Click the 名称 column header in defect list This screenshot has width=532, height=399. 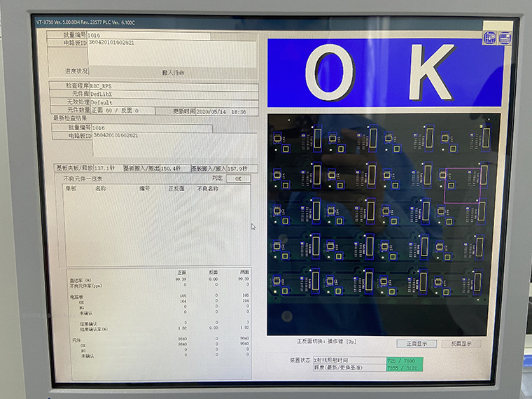[101, 188]
